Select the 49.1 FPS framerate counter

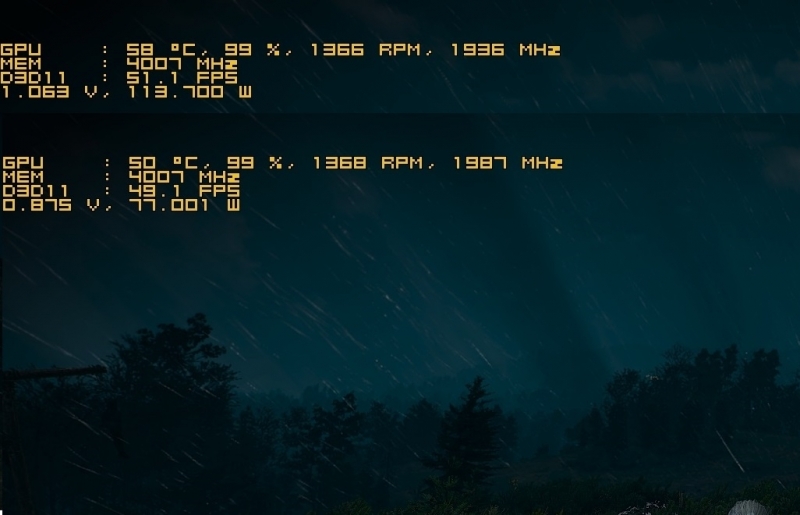(184, 191)
